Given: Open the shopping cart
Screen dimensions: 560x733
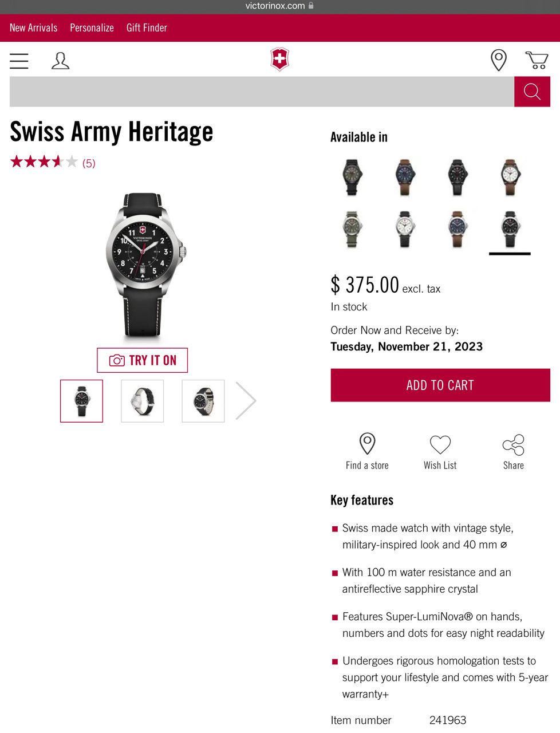Looking at the screenshot, I should pos(537,60).
